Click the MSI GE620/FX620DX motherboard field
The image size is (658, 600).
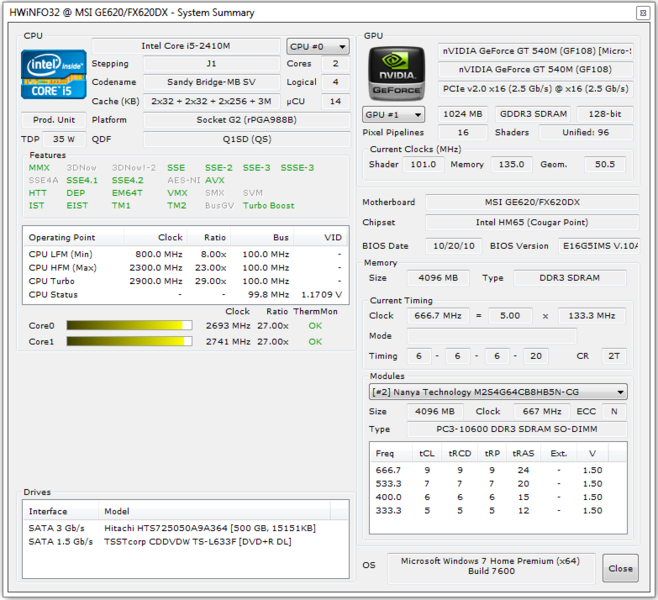(x=533, y=202)
